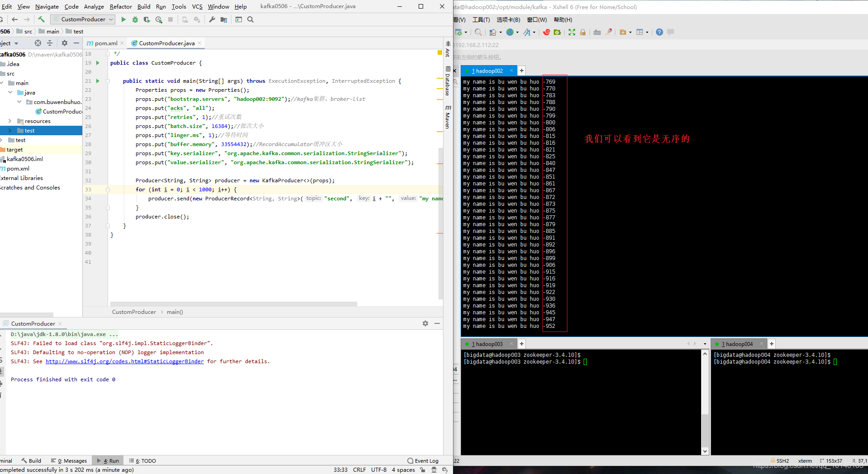Image resolution: width=868 pixels, height=474 pixels.
Task: Collapse the java folder in the project tree
Action: point(10,92)
